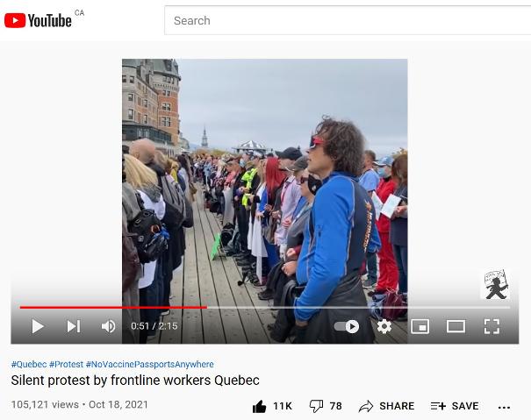Enable the miniplayer
This screenshot has height=420, width=531.
(420, 326)
